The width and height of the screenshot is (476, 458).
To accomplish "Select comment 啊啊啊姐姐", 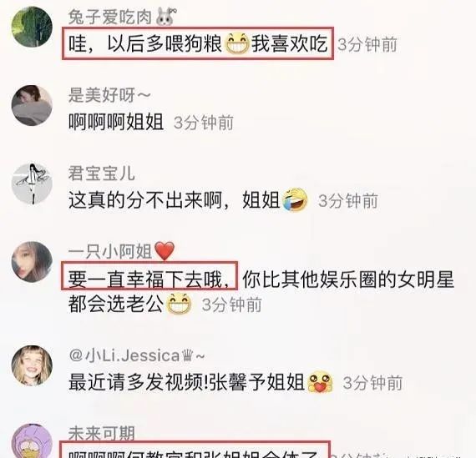I will pyautogui.click(x=116, y=122).
